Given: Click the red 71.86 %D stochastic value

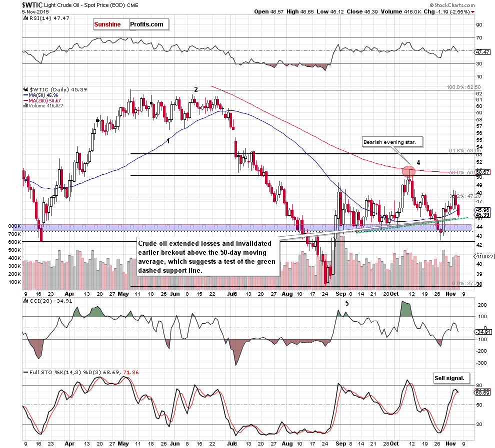Looking at the screenshot, I should click(x=131, y=373).
